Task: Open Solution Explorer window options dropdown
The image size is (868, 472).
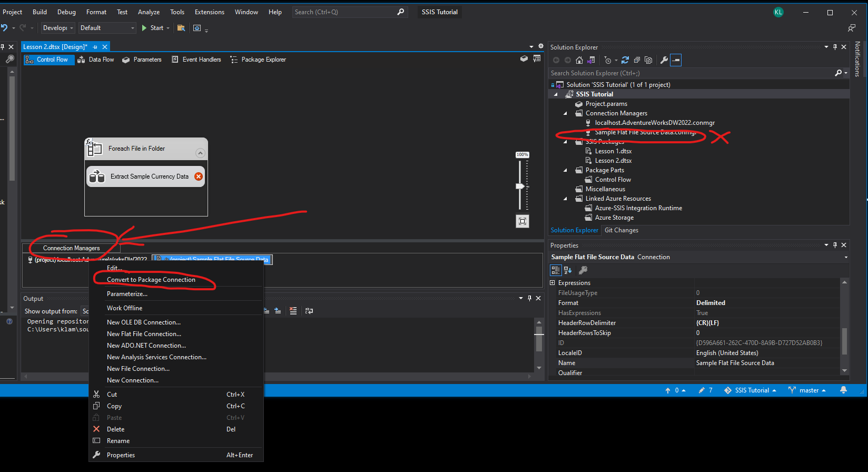Action: click(826, 47)
